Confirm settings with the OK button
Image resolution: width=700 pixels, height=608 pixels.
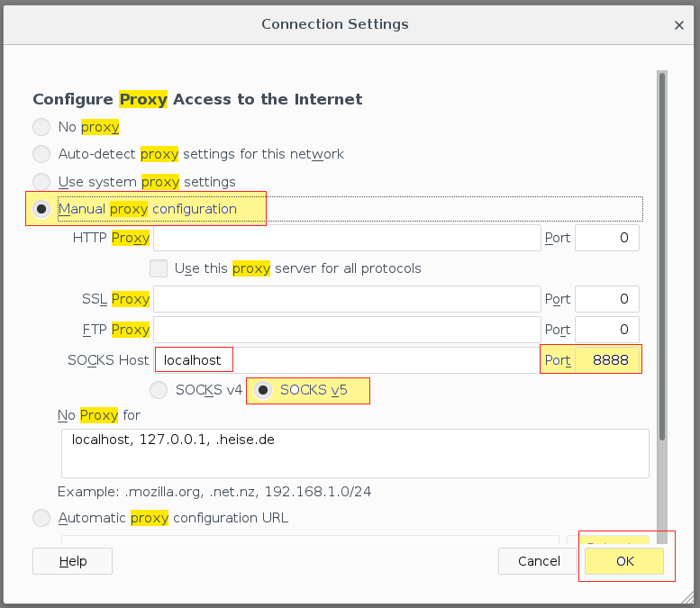coord(624,561)
